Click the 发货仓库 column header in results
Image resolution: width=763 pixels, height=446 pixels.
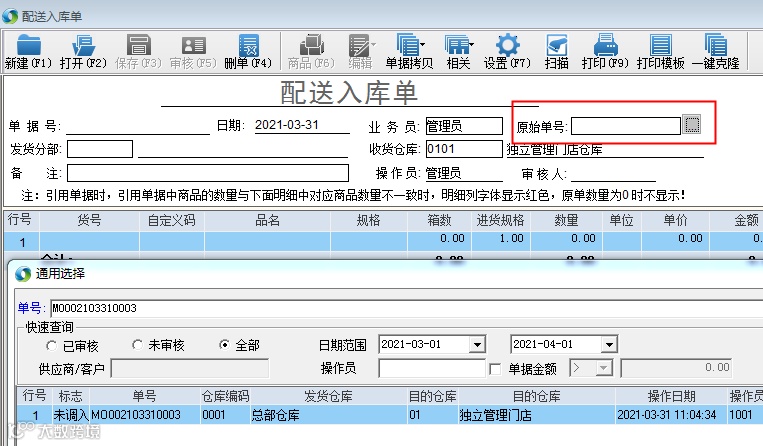328,396
